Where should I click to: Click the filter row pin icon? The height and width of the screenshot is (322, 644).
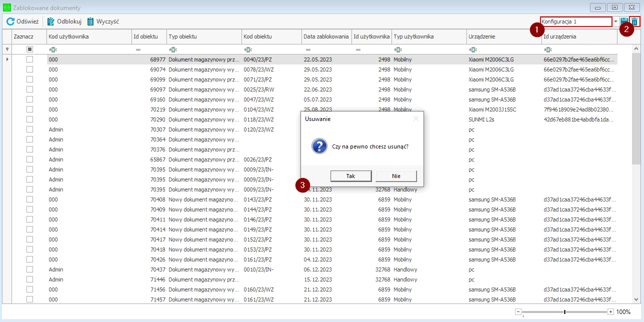[x=7, y=49]
